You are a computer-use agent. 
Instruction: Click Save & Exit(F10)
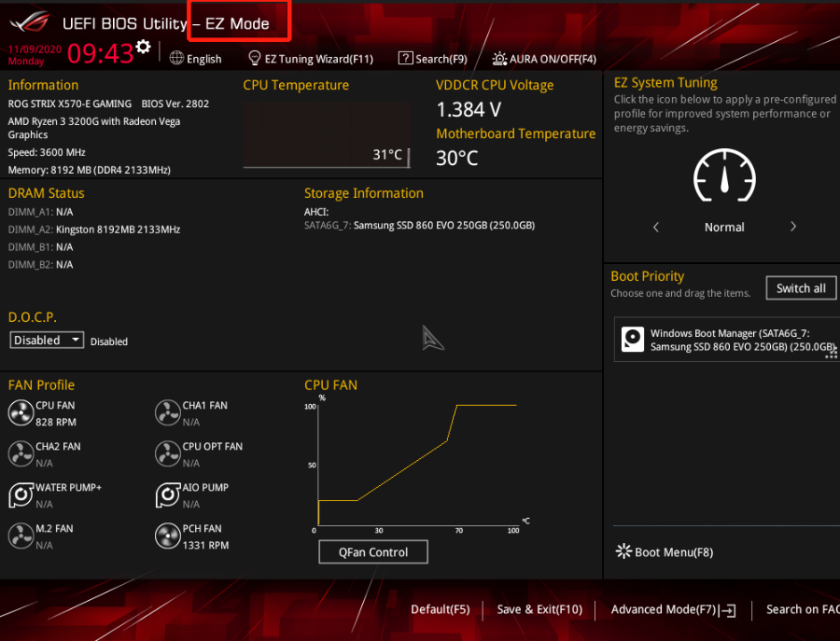pos(539,609)
